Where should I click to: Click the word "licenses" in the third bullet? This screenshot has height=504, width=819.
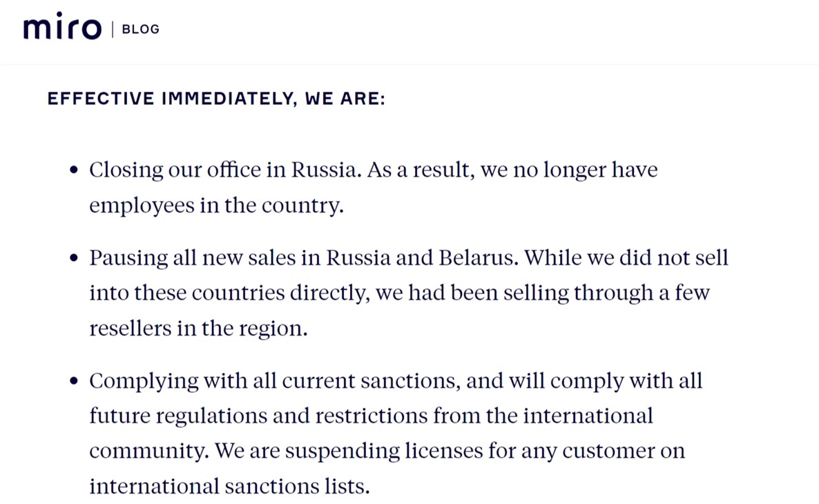[444, 451]
